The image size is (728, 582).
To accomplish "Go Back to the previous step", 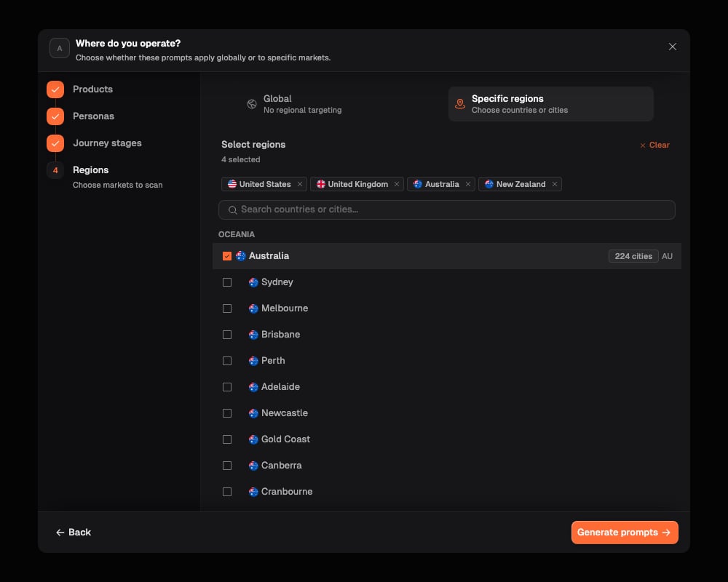I will [74, 533].
